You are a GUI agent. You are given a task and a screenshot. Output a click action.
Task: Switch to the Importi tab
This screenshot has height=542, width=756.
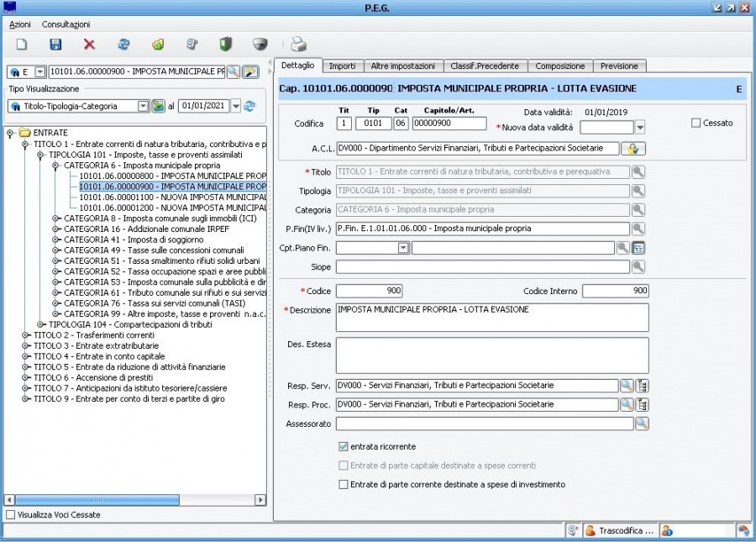tap(342, 66)
